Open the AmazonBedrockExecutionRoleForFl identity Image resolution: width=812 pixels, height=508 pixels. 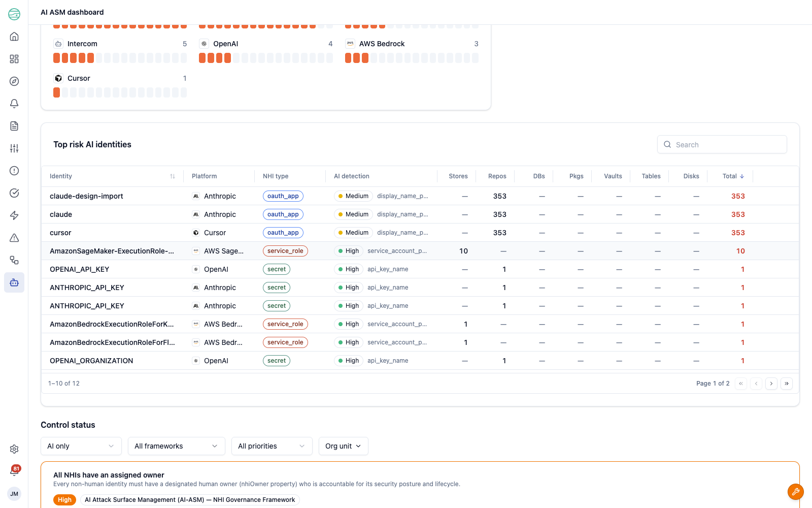(x=112, y=342)
